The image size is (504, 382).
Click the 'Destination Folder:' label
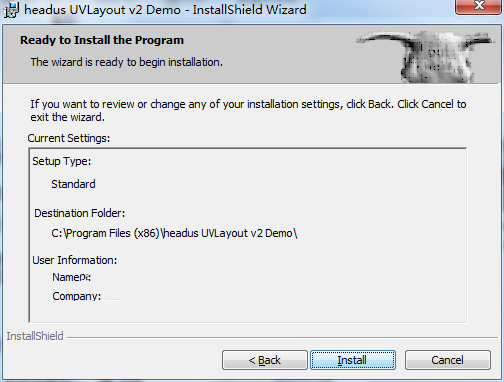pyautogui.click(x=80, y=213)
